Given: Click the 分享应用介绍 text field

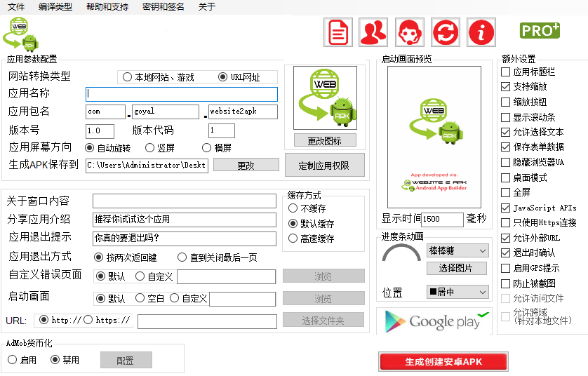Looking at the screenshot, I should tap(185, 220).
